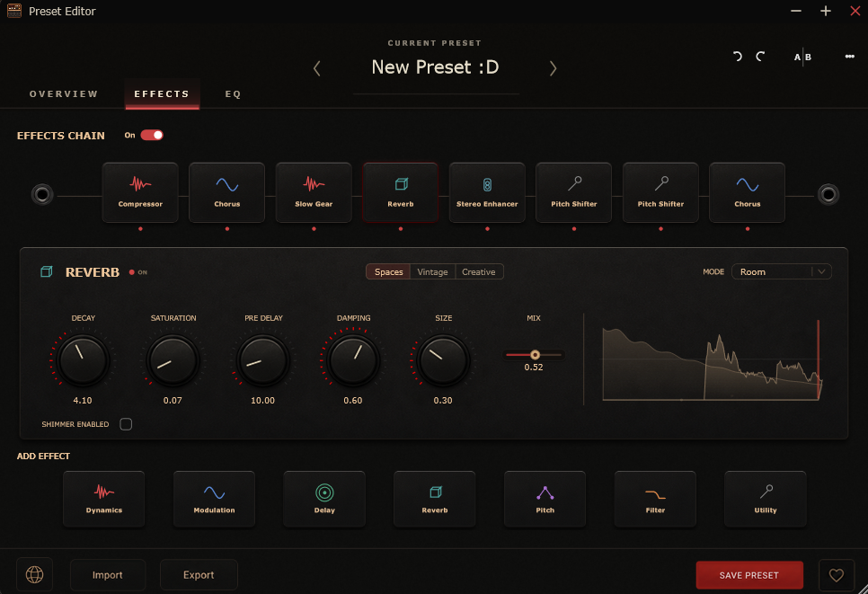Click the redo arrow icon
Screen dimensions: 868x594
[x=760, y=57]
